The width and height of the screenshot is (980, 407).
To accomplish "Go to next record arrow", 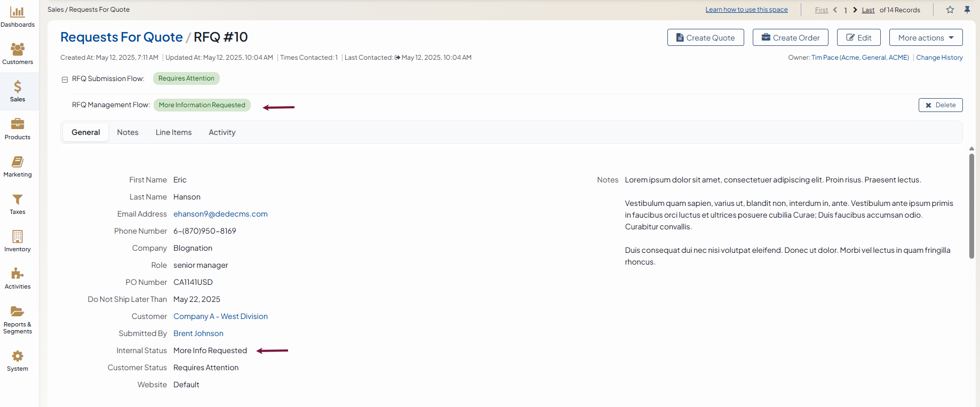I will click(x=855, y=10).
